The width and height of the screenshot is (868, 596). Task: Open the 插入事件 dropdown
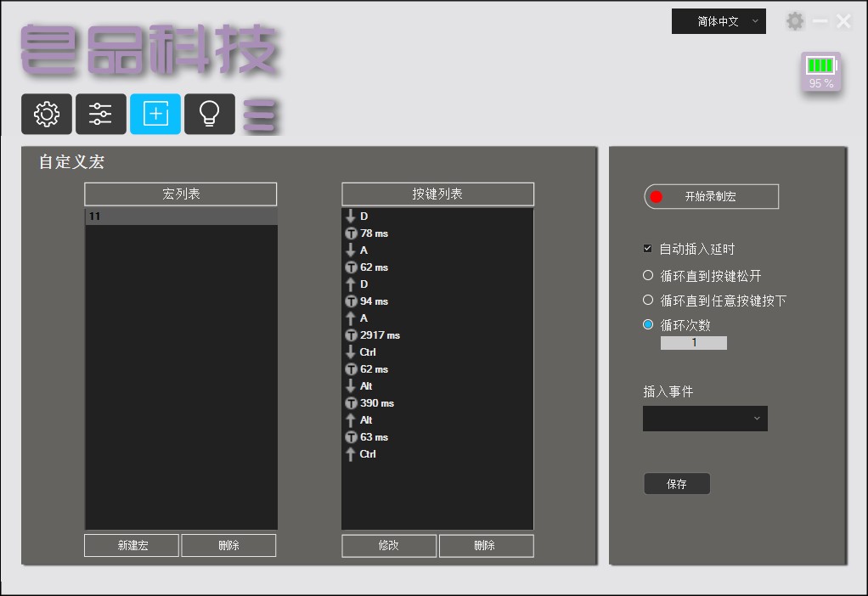705,418
